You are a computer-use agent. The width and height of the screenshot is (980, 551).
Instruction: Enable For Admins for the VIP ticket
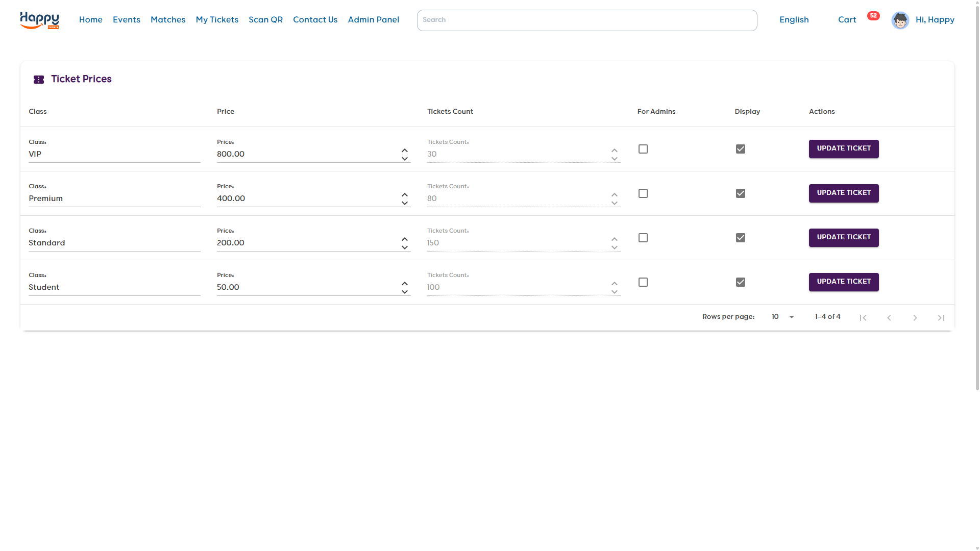coord(643,148)
